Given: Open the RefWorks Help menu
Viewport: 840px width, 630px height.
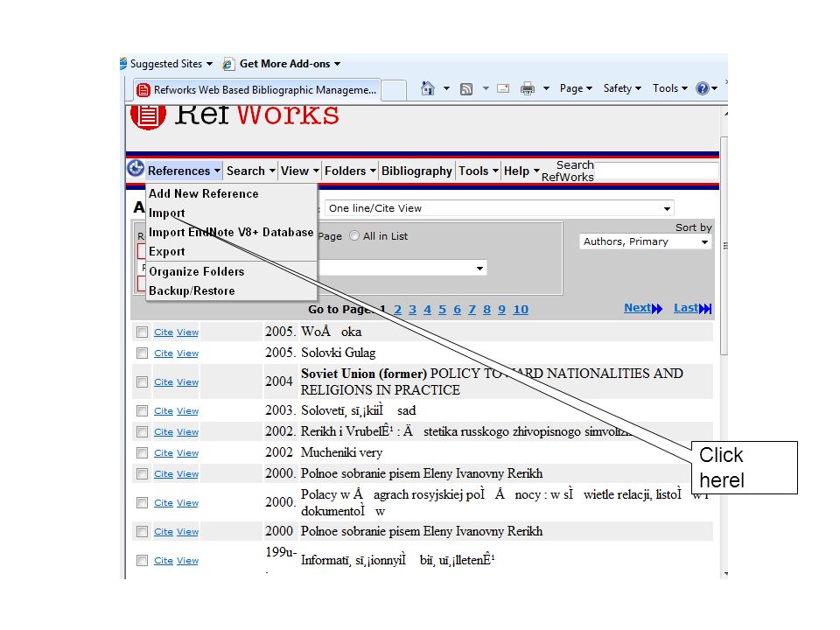Looking at the screenshot, I should click(521, 171).
